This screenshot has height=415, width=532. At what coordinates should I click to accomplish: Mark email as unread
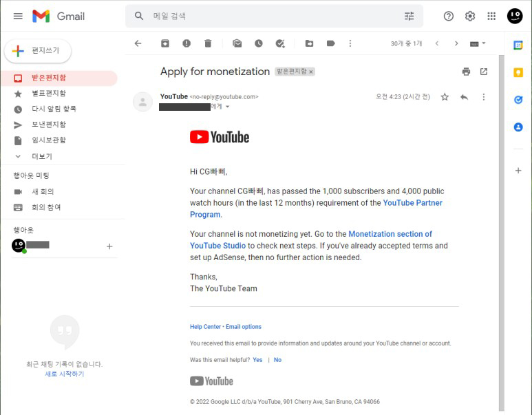coord(237,43)
